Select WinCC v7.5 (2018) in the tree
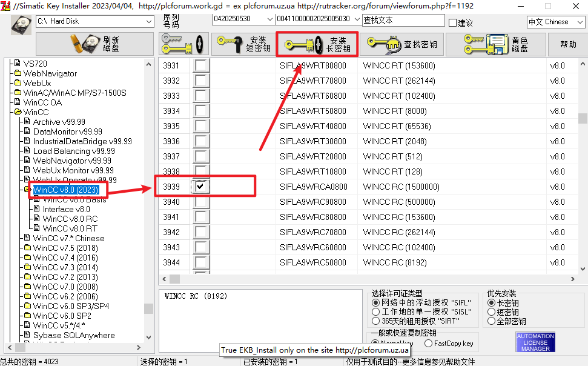Image resolution: width=588 pixels, height=366 pixels. (65, 248)
